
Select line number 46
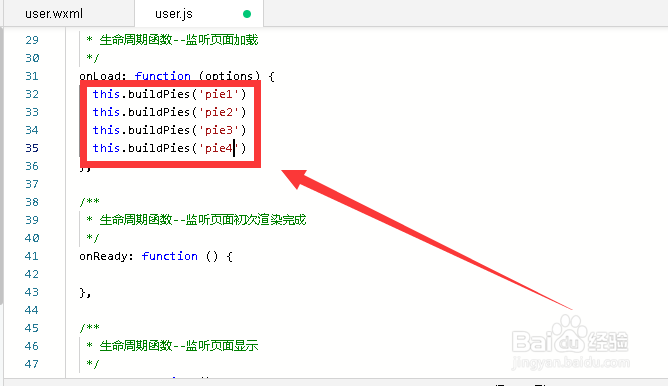32,346
